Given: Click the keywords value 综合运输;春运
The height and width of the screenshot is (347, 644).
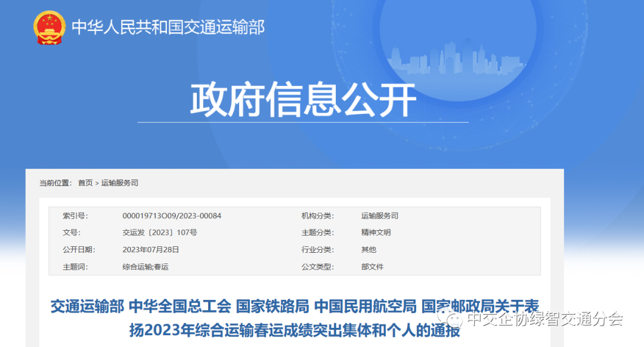Looking at the screenshot, I should 145,267.
